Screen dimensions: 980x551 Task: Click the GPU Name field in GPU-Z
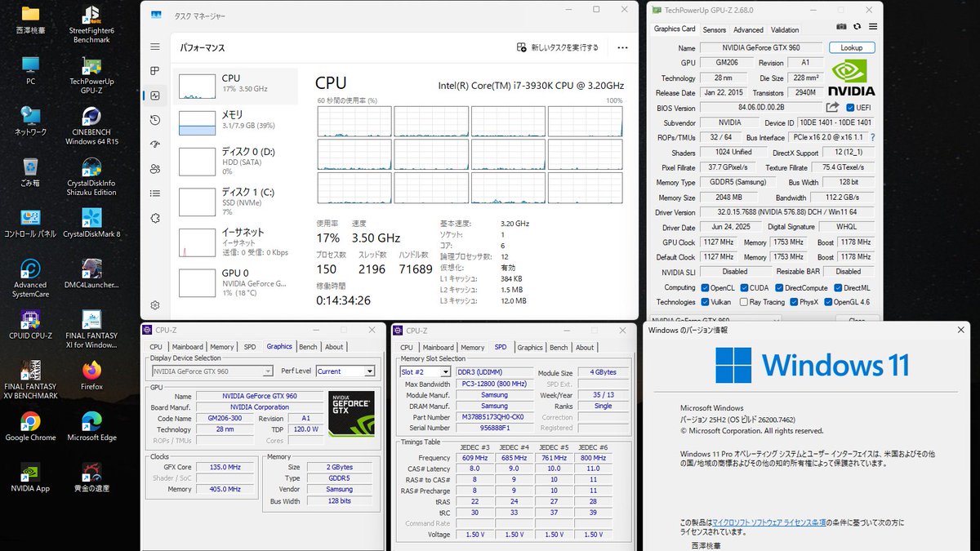pyautogui.click(x=761, y=48)
